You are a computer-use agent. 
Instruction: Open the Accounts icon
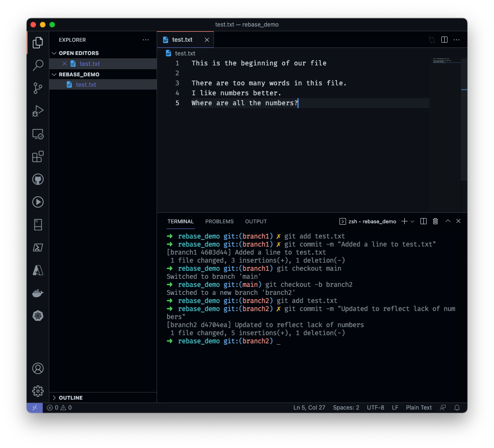38,368
